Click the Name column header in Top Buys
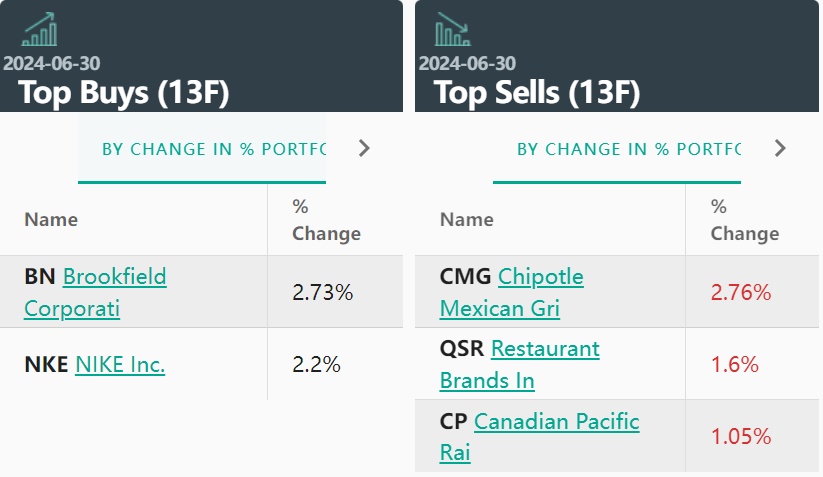Screen dimensions: 823x477 [x=51, y=220]
